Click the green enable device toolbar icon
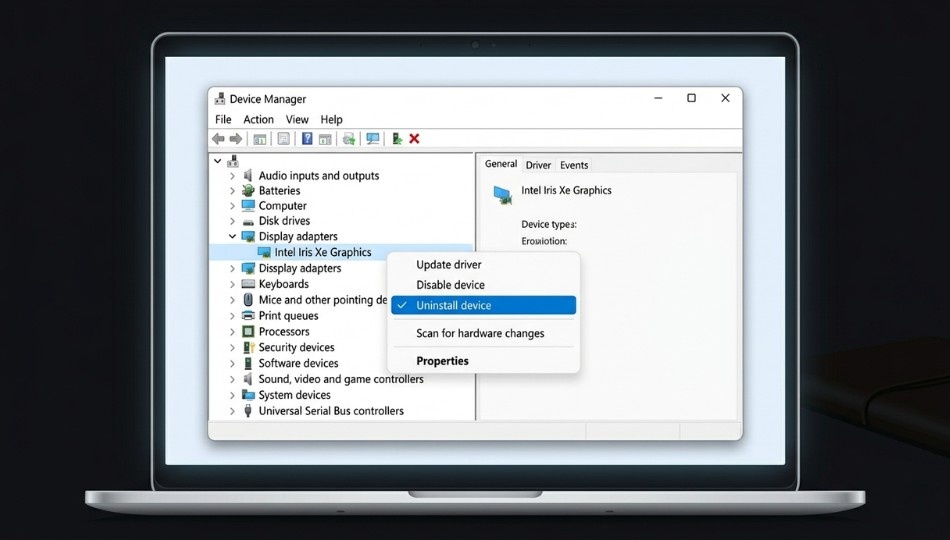 (397, 139)
